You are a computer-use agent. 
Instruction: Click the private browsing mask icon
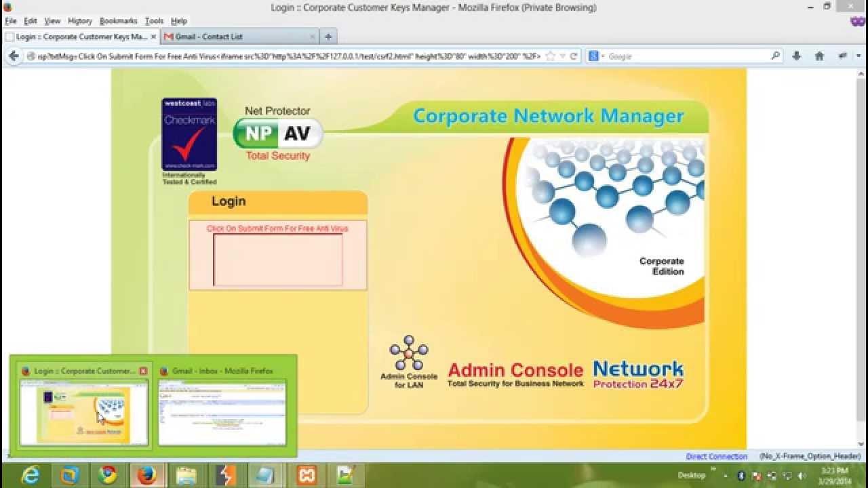(858, 21)
